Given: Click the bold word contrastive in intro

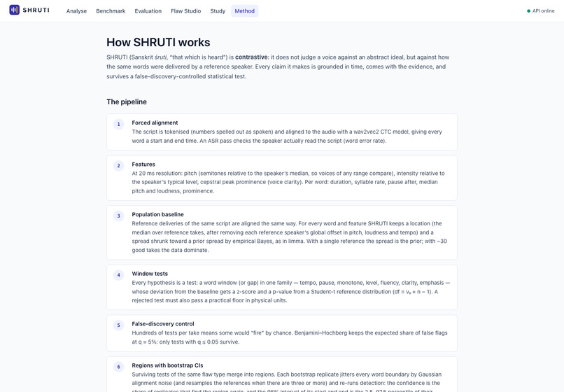Looking at the screenshot, I should click(x=251, y=57).
